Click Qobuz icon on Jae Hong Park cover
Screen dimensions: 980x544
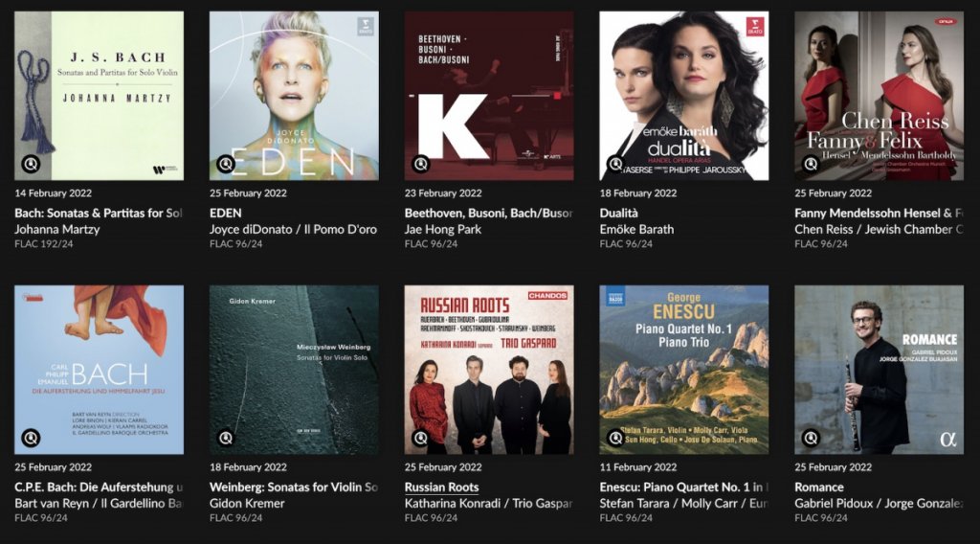pos(421,164)
